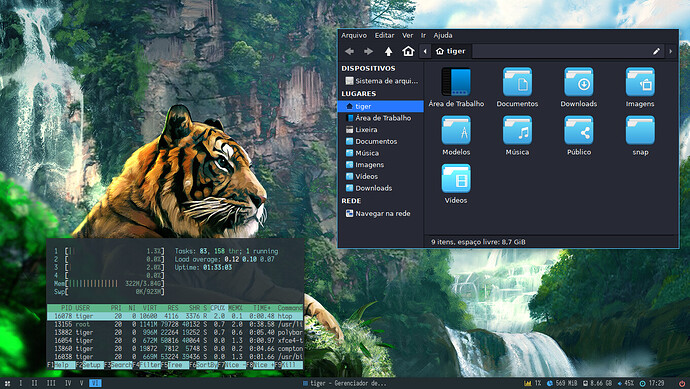Select the Documentos folder icon
This screenshot has width=690, height=389.
tap(518, 82)
